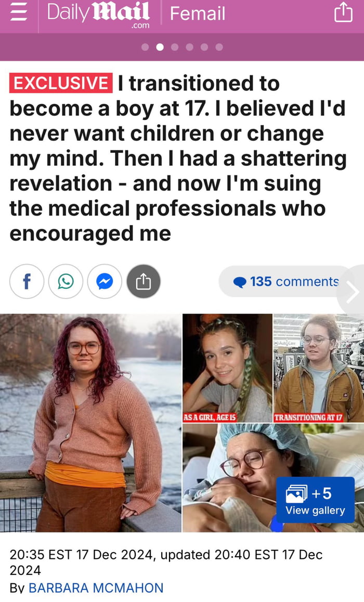Select the active second carousel dot
Image resolution: width=364 pixels, height=602 pixels.
coord(160,47)
